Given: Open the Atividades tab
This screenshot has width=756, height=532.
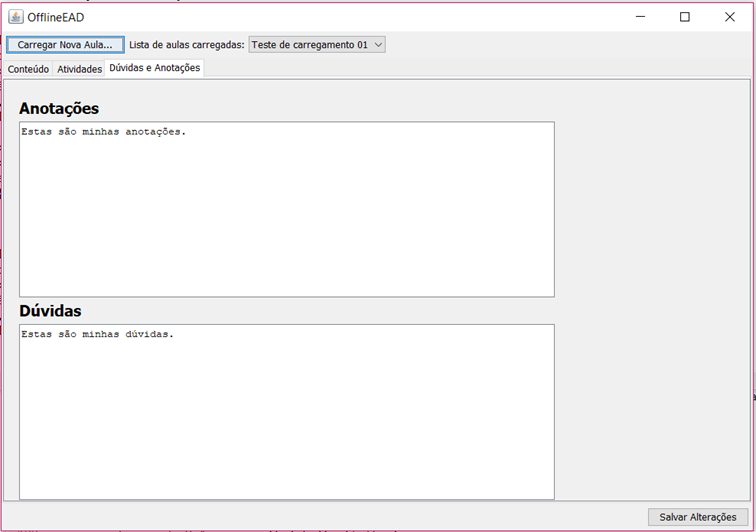Looking at the screenshot, I should [79, 69].
